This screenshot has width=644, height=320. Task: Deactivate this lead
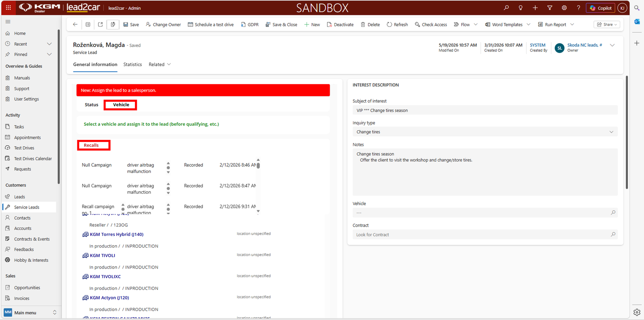point(340,25)
